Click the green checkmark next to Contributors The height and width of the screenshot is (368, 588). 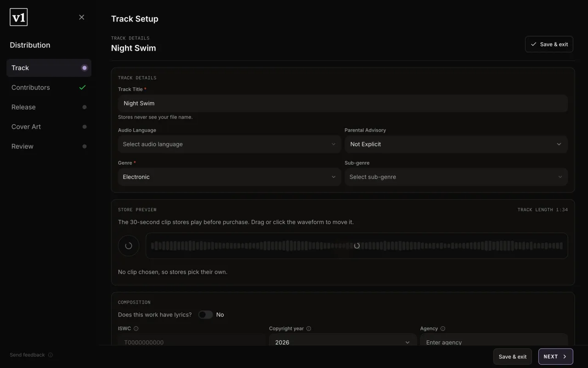pos(83,87)
